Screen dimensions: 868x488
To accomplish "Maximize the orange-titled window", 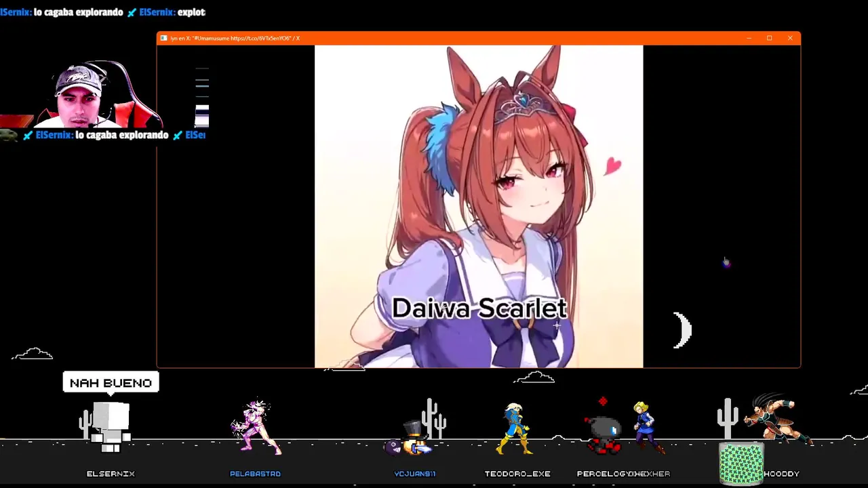I will click(x=770, y=39).
